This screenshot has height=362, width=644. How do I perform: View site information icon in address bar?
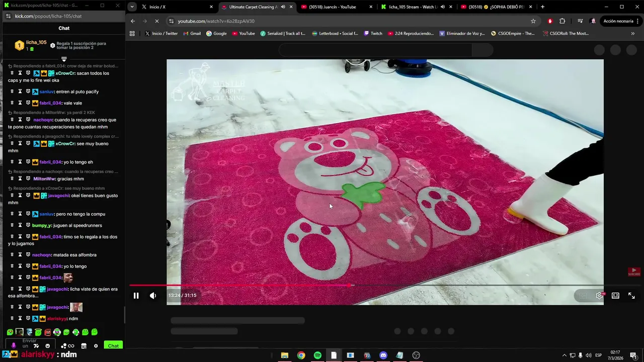[172, 21]
